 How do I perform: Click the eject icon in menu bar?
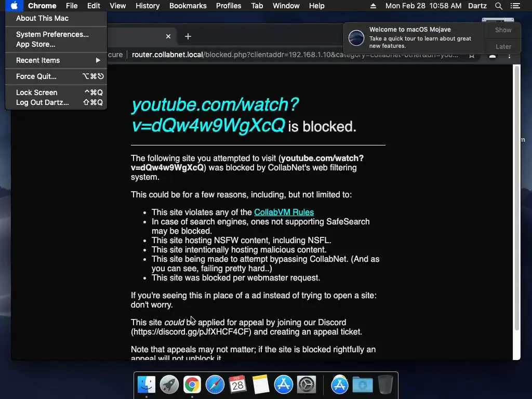pos(373,6)
